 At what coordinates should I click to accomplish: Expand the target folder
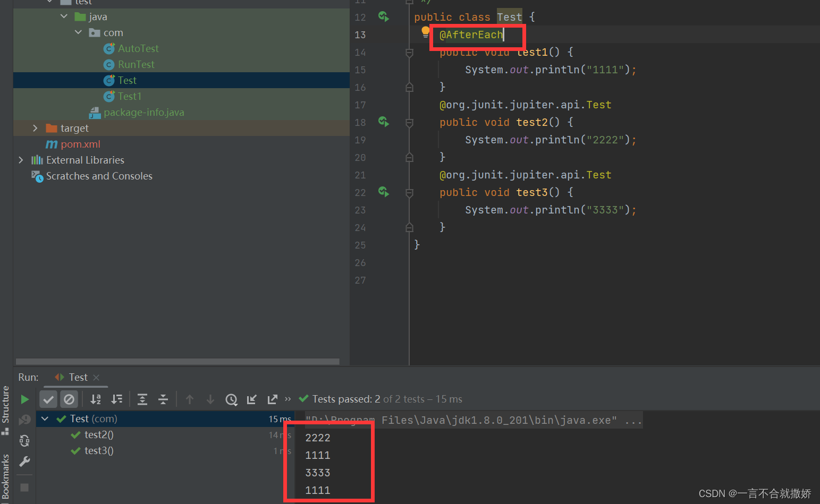[x=35, y=128]
